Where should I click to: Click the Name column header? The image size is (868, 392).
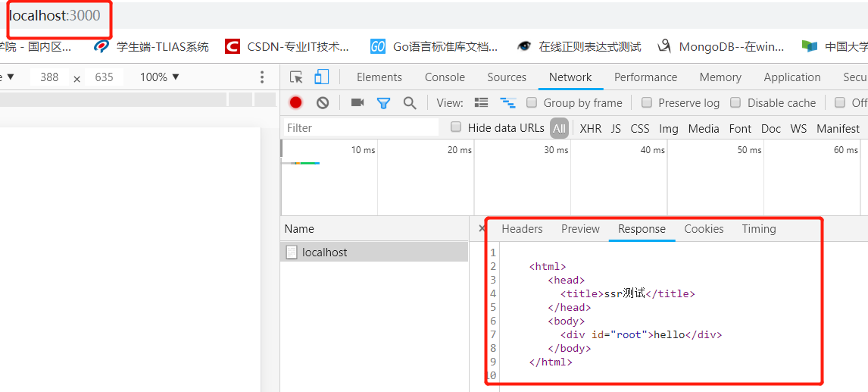(374, 228)
